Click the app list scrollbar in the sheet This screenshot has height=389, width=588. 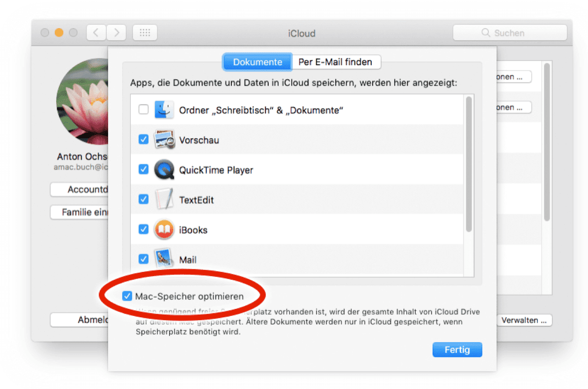coord(469,164)
